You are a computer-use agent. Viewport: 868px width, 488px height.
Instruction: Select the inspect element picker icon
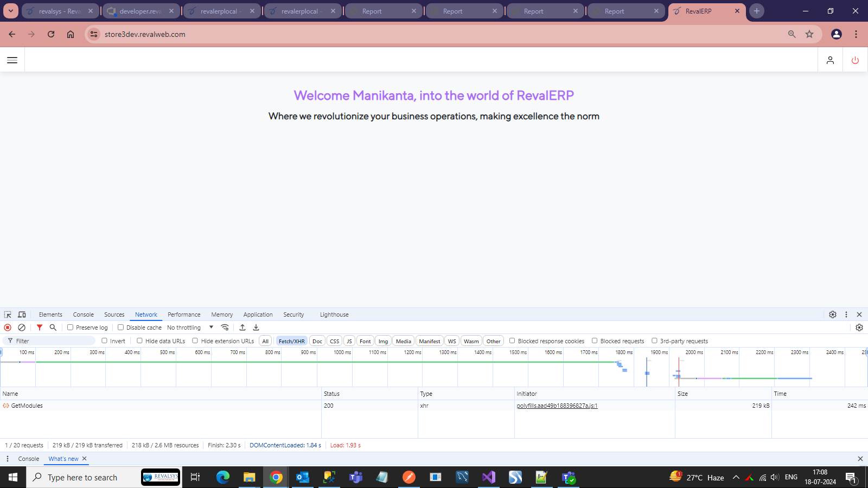8,314
